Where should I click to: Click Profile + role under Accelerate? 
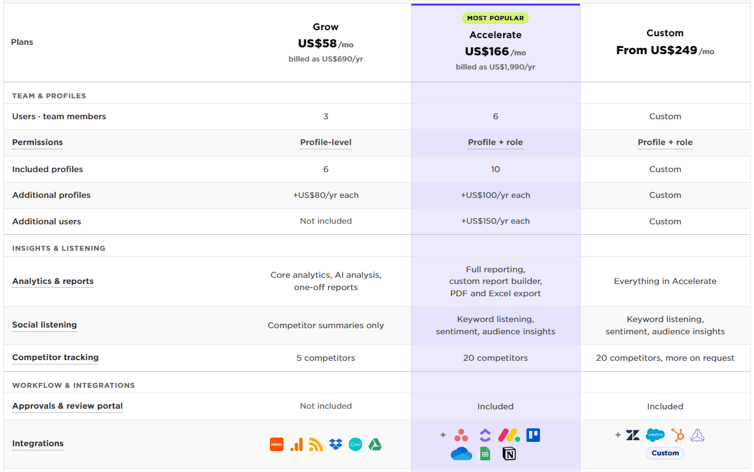[x=495, y=142]
